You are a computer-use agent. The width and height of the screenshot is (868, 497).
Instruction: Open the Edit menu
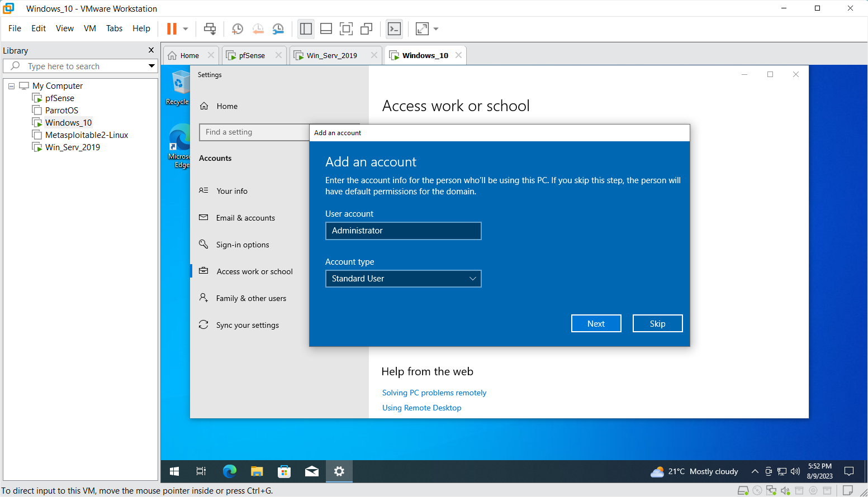39,28
